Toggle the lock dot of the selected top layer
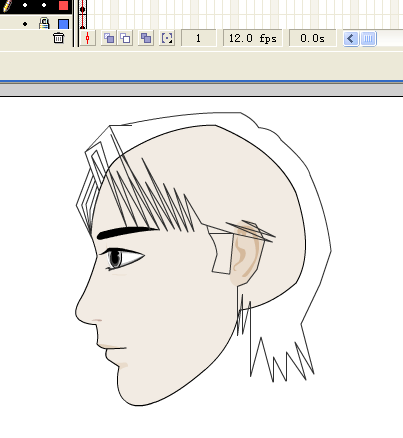The width and height of the screenshot is (403, 438). [44, 5]
